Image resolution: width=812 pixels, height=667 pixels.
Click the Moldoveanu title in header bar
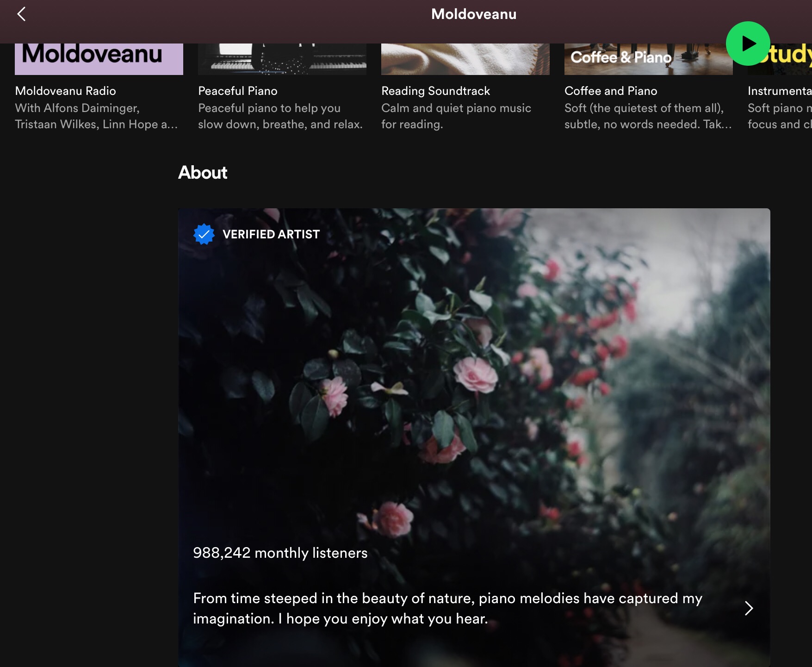coord(474,14)
